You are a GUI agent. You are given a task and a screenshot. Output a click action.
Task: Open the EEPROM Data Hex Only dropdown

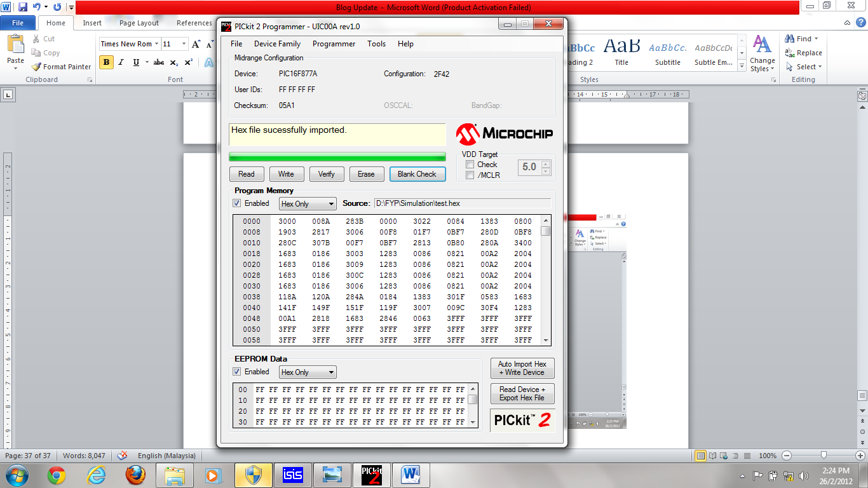click(x=308, y=372)
